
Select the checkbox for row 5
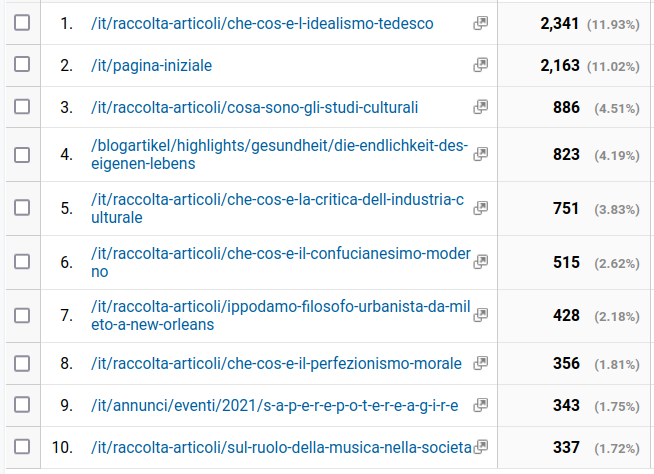pyautogui.click(x=22, y=207)
